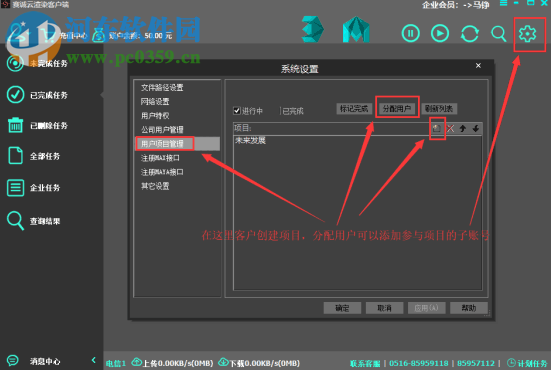The image size is (555, 372).
Task: Open 企业任务 in sidebar
Action: tap(34, 187)
